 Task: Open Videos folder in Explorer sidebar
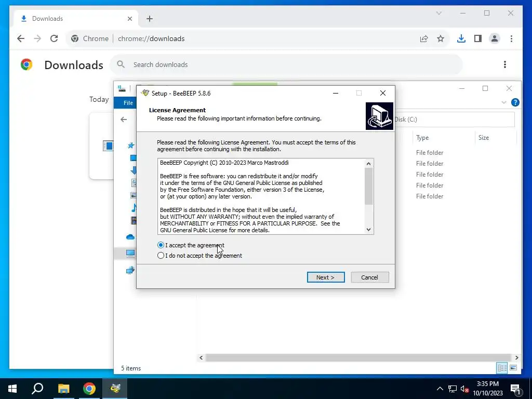tap(134, 220)
